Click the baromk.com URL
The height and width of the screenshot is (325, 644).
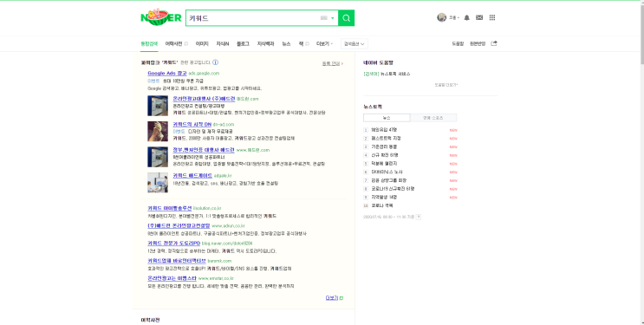point(219,261)
